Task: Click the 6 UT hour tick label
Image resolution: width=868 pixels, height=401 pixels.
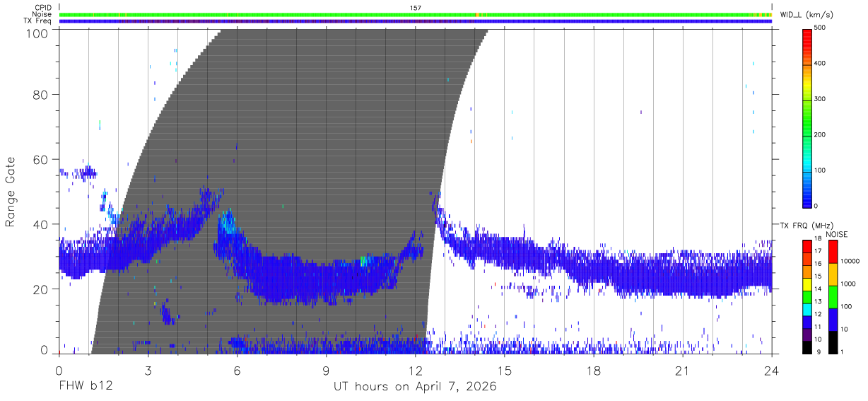Action: click(x=237, y=371)
